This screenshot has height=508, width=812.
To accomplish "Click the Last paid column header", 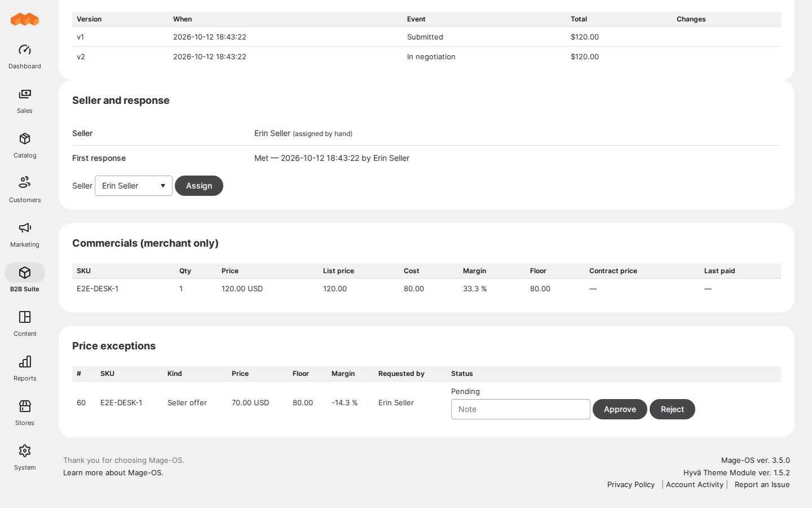I will tap(720, 271).
